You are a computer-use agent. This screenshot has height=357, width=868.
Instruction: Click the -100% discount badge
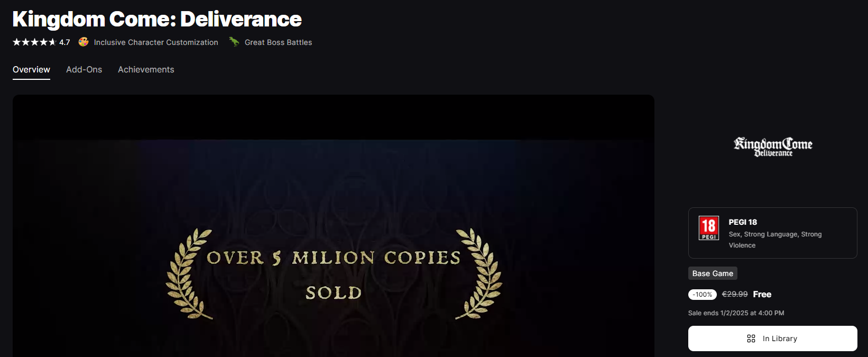pyautogui.click(x=703, y=295)
